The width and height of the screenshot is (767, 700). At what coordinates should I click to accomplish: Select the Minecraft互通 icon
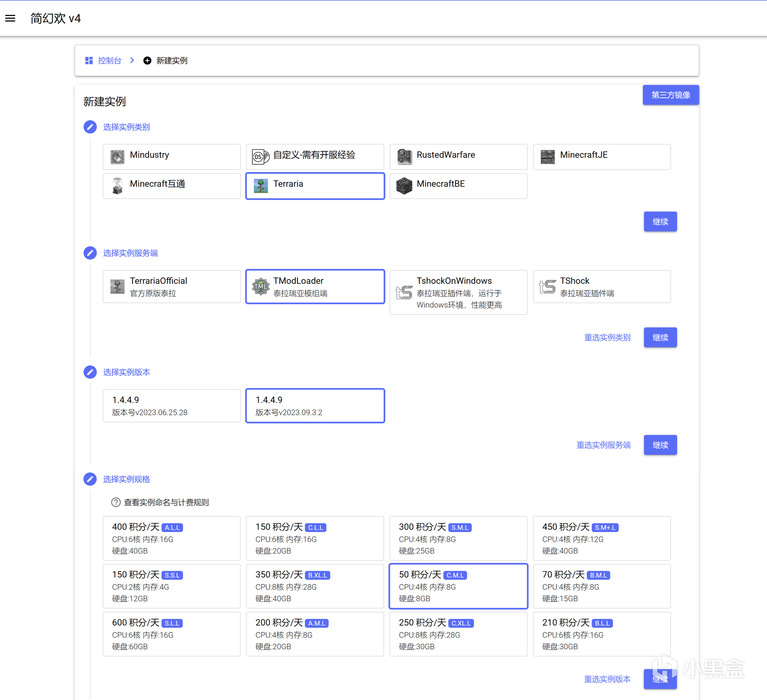[117, 186]
